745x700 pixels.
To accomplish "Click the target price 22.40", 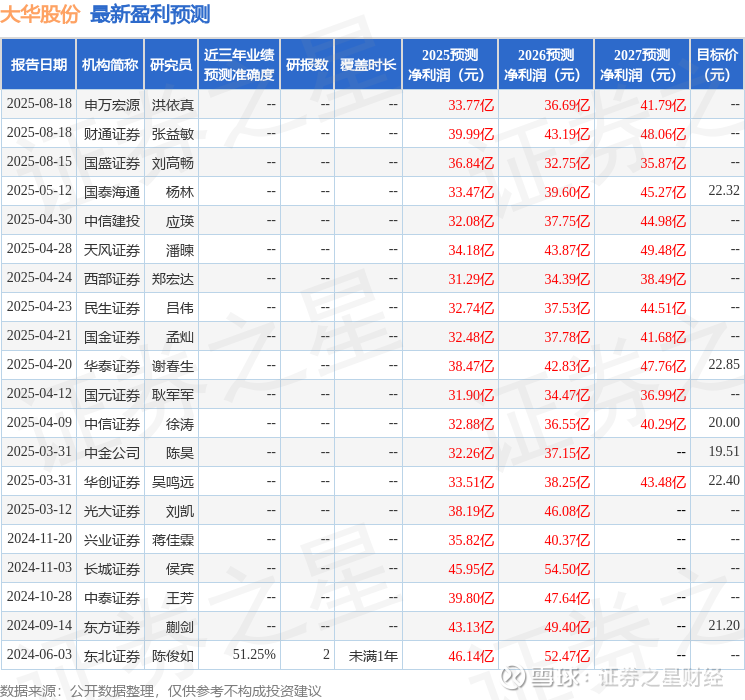I will click(724, 480).
